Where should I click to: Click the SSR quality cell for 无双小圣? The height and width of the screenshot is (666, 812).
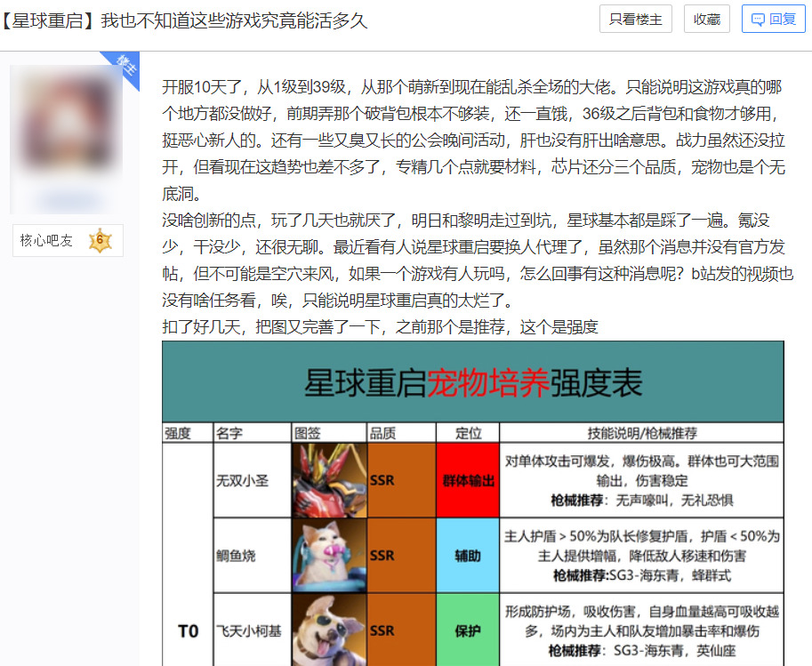click(x=401, y=479)
